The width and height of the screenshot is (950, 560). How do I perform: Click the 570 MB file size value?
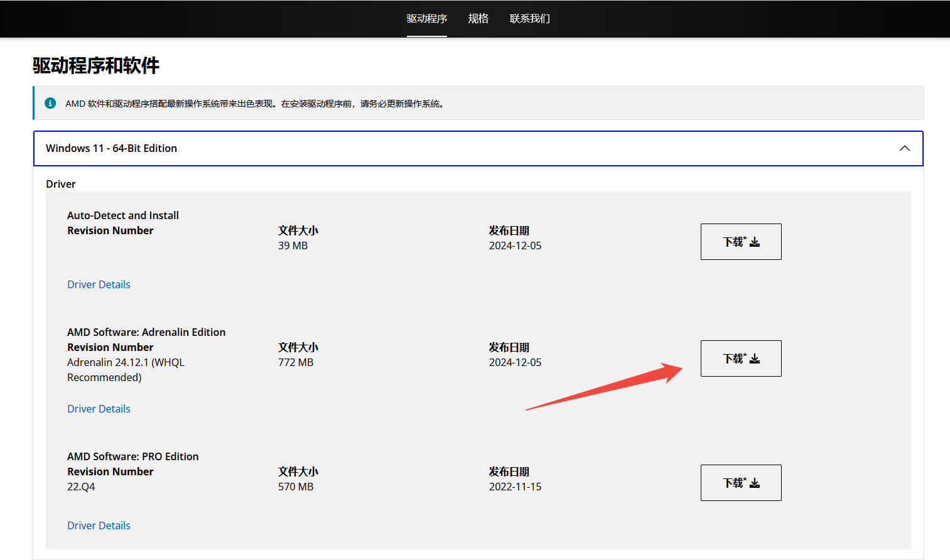click(296, 487)
